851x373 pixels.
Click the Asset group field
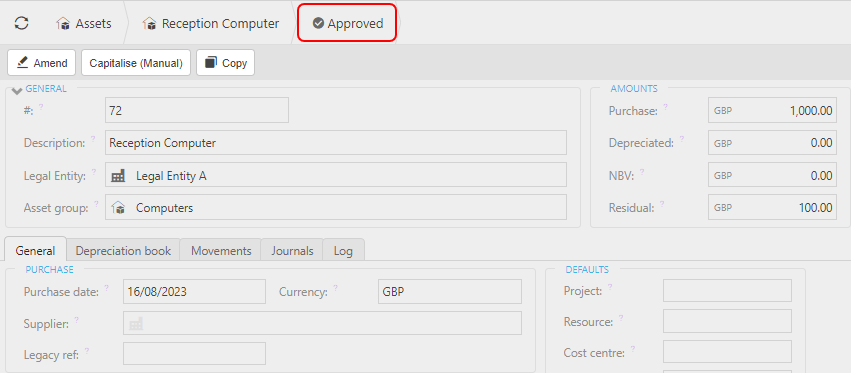tap(335, 207)
